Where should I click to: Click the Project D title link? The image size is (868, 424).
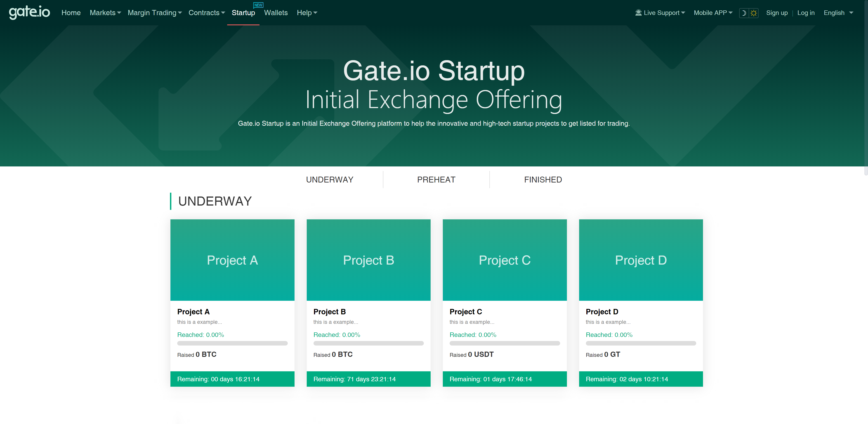pos(602,311)
